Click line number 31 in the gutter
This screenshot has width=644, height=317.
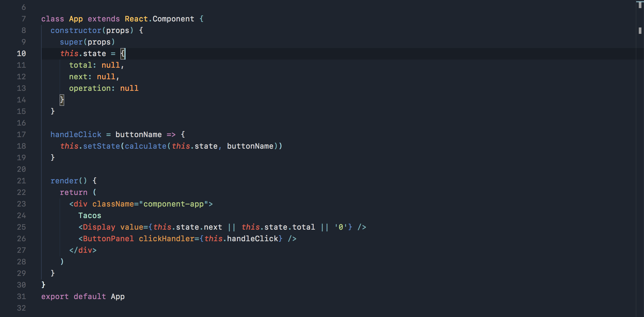[21, 296]
